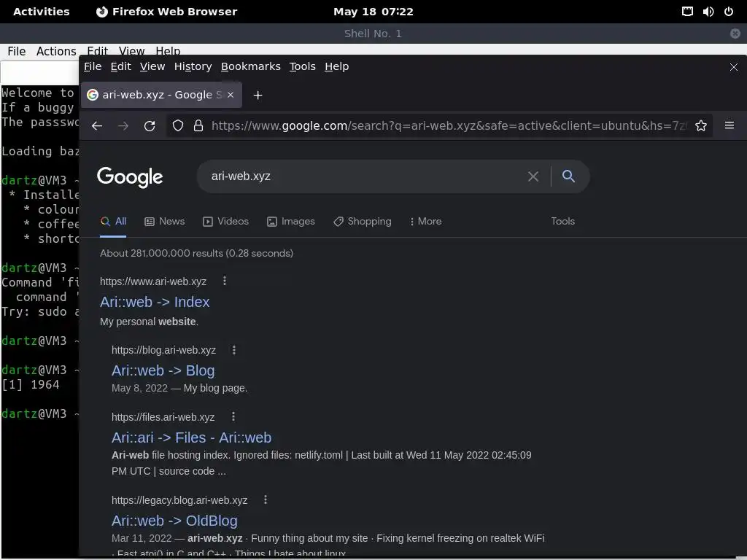Open options dots for blog.ari-web.xyz result
Viewport: 747px width, 560px height.
234,350
